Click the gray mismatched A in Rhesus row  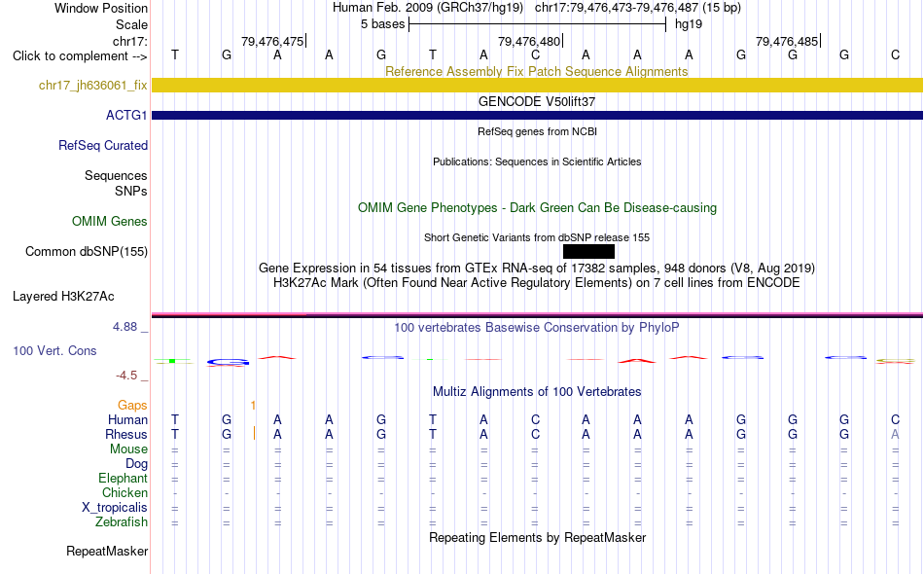coord(895,434)
